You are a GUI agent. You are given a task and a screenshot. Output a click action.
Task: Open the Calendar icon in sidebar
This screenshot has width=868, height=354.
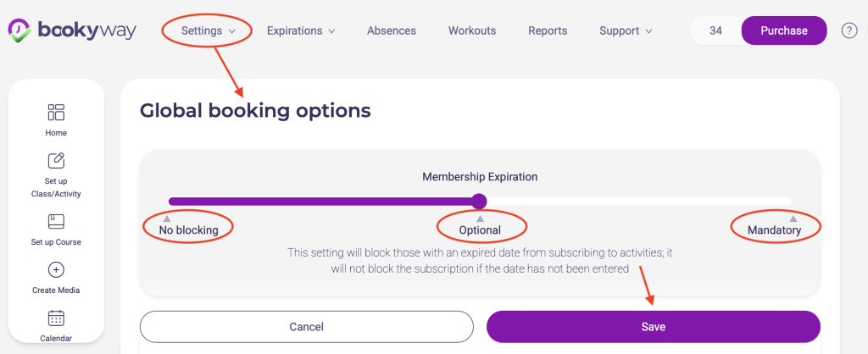click(56, 318)
